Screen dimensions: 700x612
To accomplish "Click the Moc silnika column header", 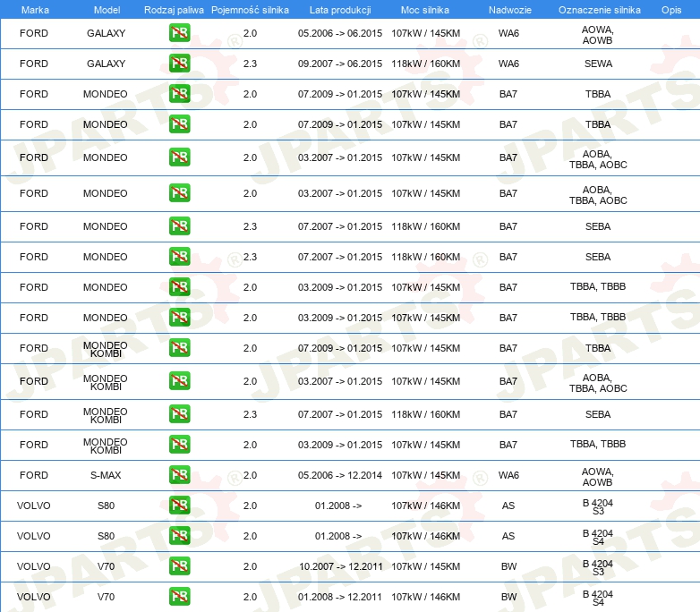I will pyautogui.click(x=425, y=10).
